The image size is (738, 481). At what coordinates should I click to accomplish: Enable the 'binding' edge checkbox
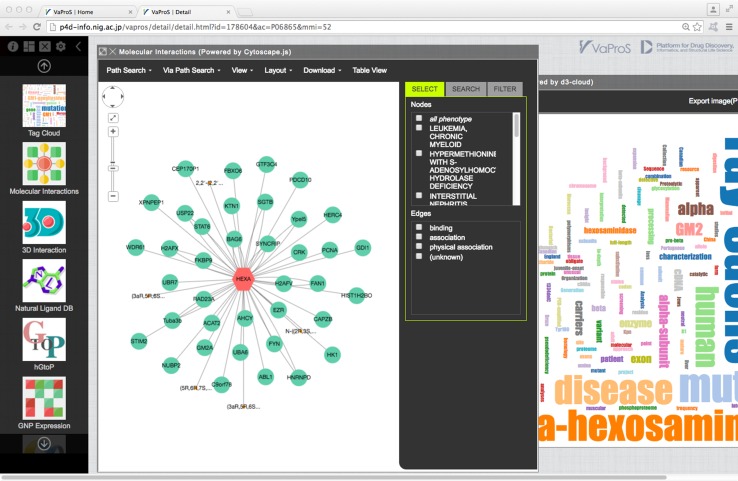[419, 228]
